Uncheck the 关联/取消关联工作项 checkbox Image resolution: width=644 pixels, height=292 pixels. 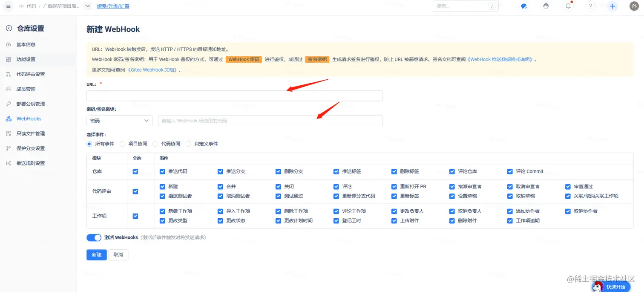[x=568, y=196]
